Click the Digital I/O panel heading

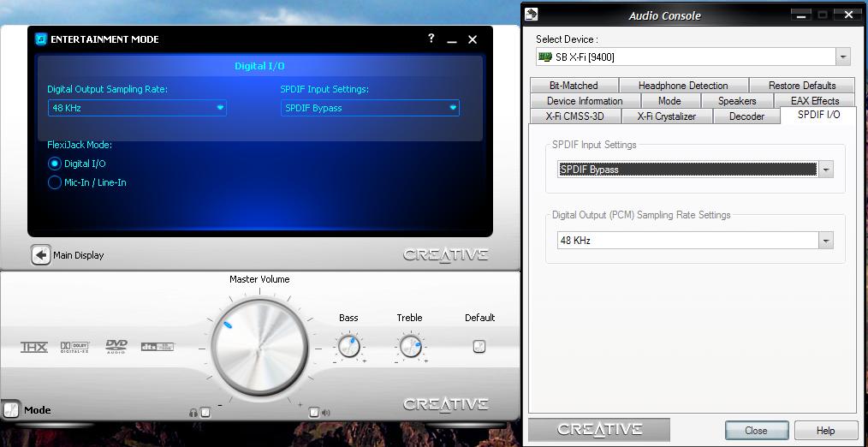click(259, 66)
